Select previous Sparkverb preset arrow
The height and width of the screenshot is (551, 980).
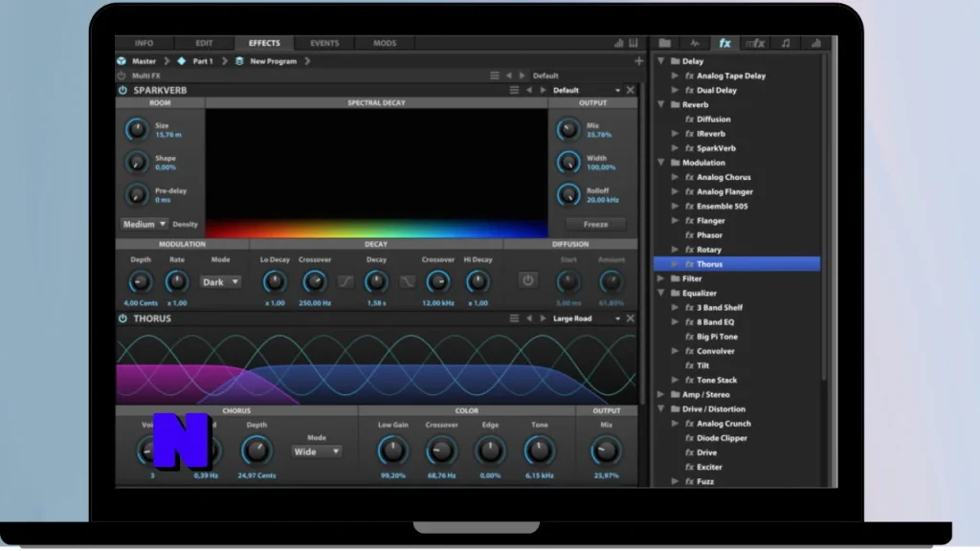[528, 91]
